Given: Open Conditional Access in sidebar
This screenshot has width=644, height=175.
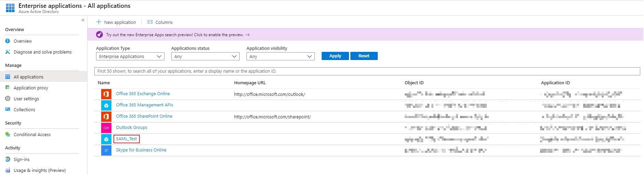Looking at the screenshot, I should tap(32, 135).
